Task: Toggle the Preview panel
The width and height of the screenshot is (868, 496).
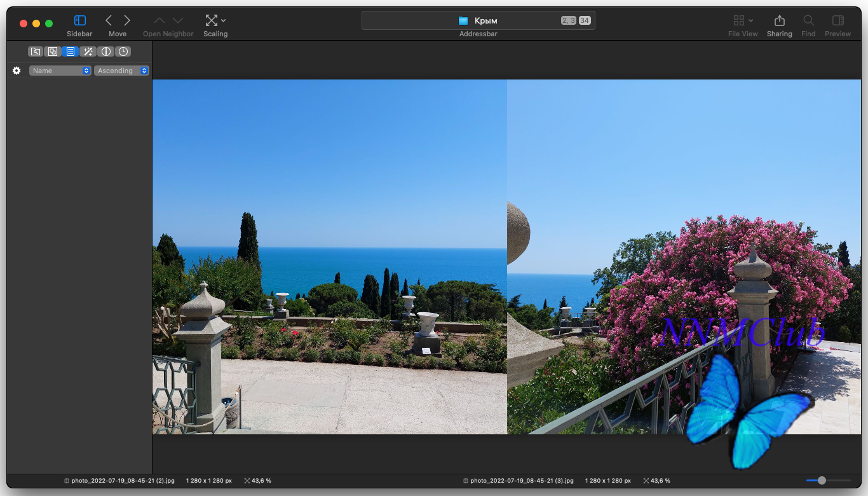Action: click(838, 20)
